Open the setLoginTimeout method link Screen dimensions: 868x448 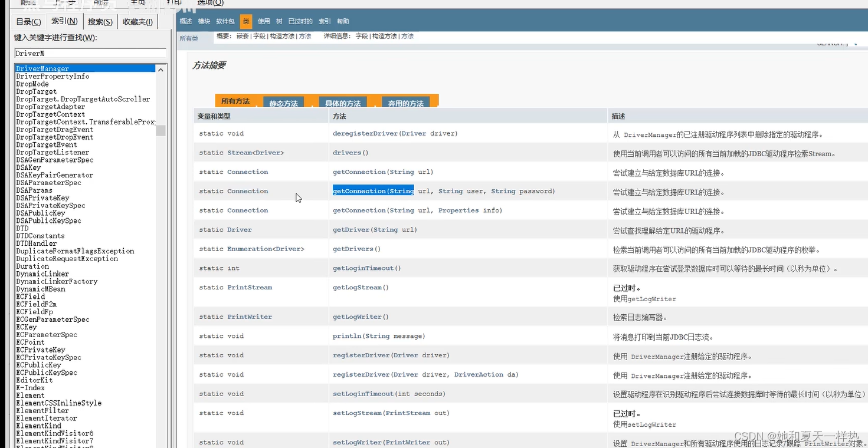[x=362, y=394]
